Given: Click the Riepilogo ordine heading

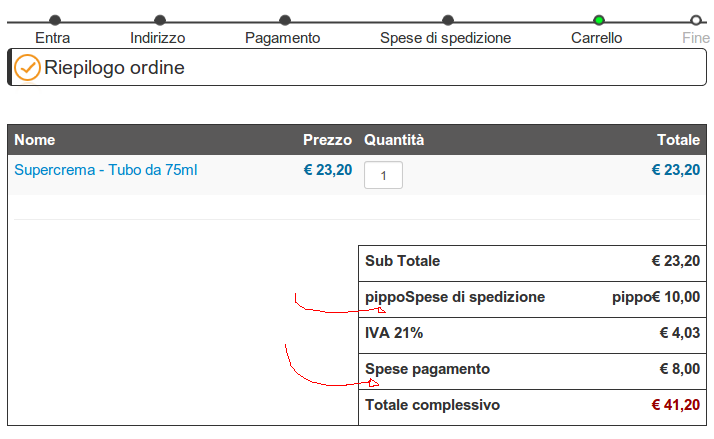Looking at the screenshot, I should click(x=114, y=67).
